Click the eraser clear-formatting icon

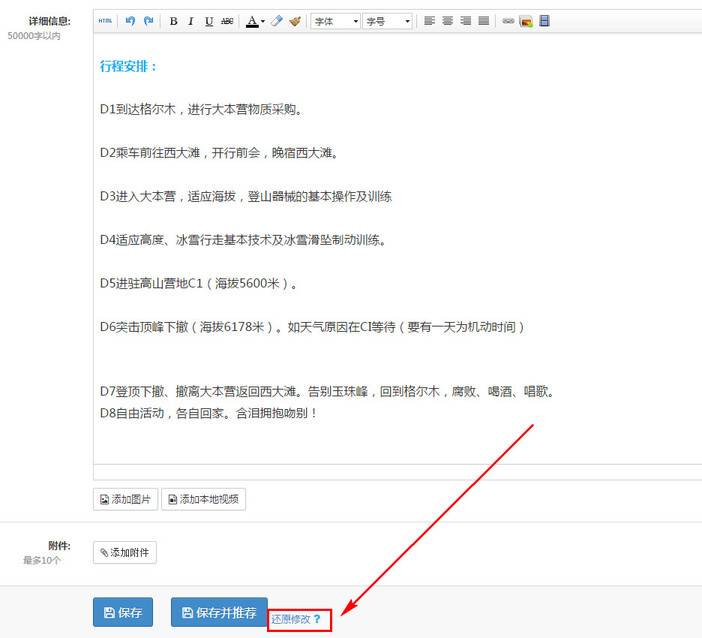(x=277, y=21)
